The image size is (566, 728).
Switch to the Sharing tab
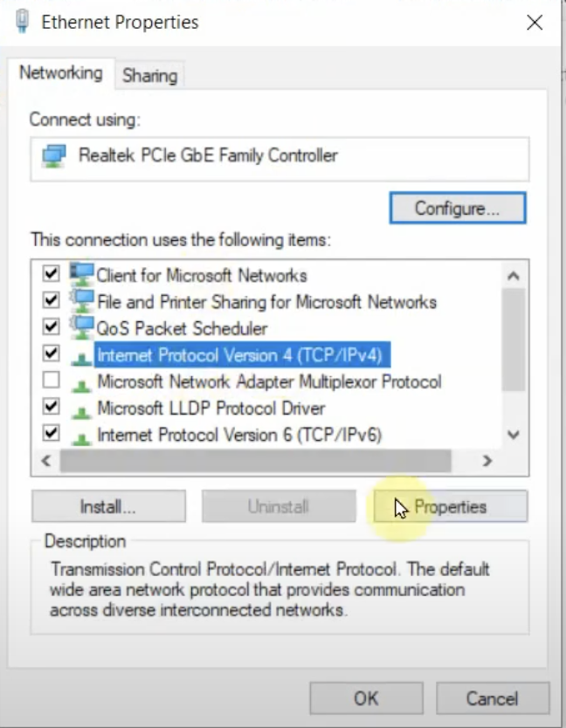[x=149, y=76]
